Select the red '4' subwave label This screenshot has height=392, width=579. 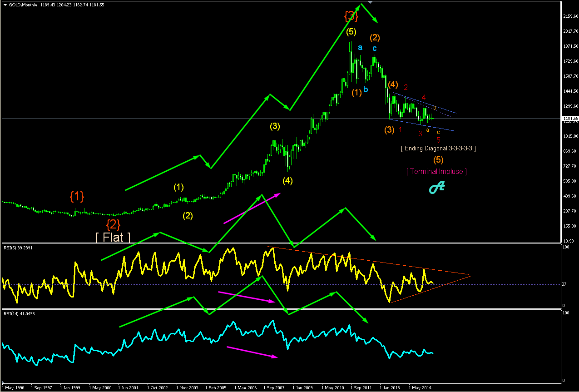pyautogui.click(x=424, y=97)
